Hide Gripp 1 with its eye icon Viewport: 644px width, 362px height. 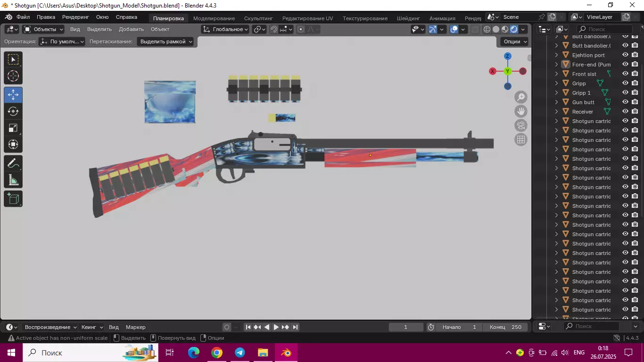(x=626, y=93)
